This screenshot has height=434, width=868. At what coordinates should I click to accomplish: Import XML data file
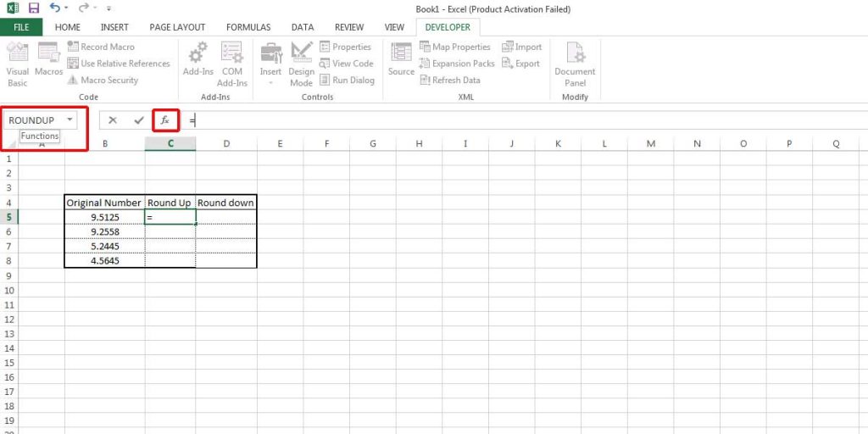522,47
